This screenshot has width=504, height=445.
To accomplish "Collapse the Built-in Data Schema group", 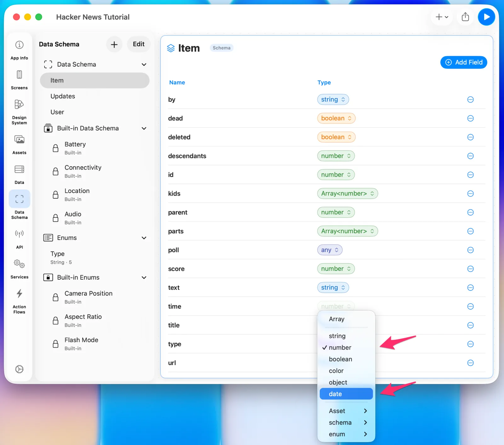I will point(144,128).
